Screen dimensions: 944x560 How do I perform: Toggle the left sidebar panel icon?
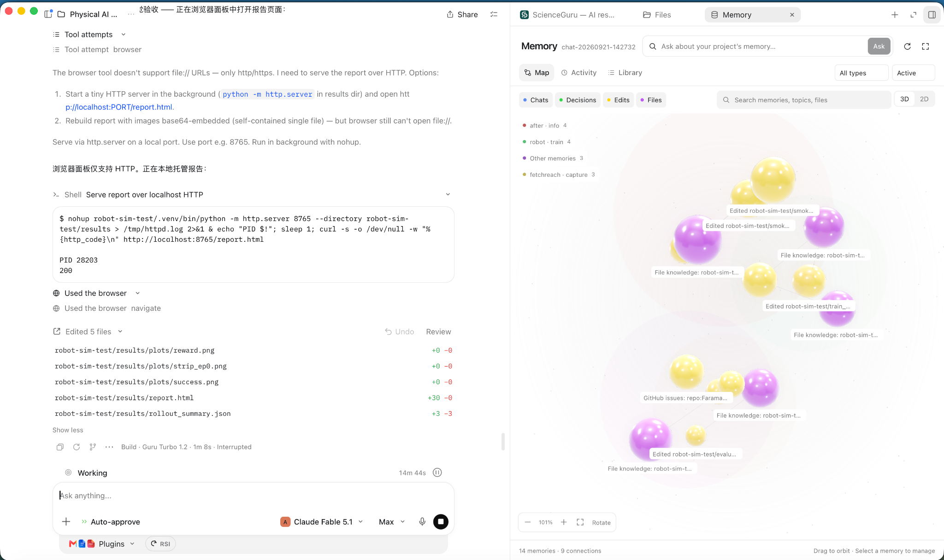click(48, 14)
